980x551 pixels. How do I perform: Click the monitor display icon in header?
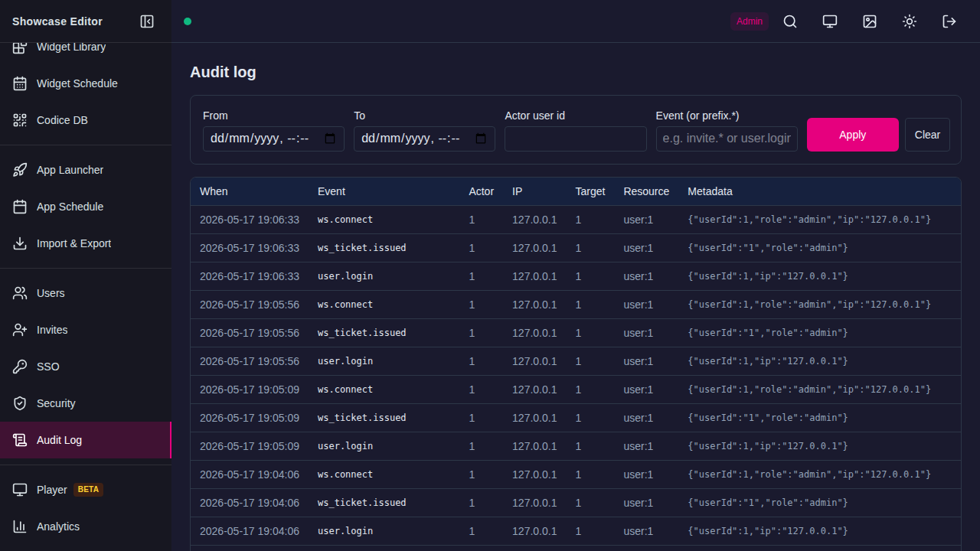click(830, 21)
